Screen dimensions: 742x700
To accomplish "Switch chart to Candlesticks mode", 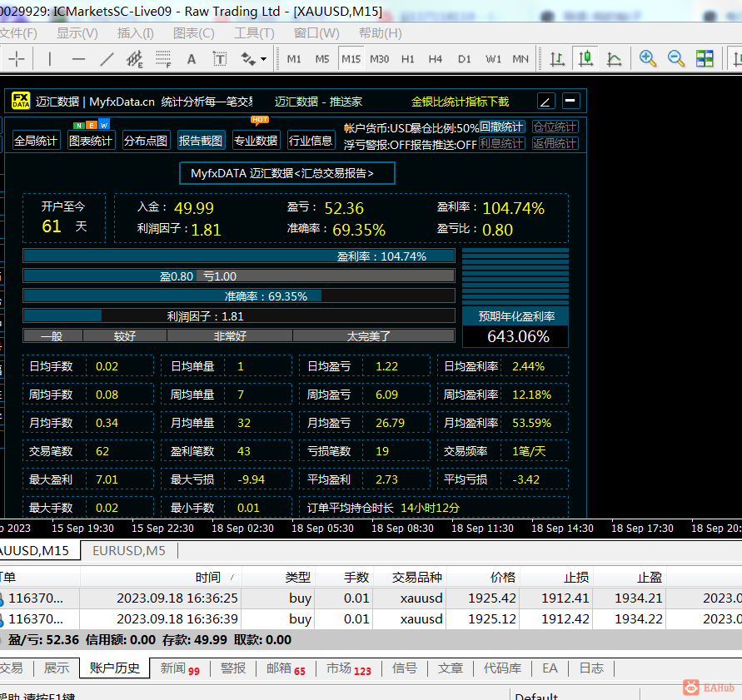I will coord(585,59).
